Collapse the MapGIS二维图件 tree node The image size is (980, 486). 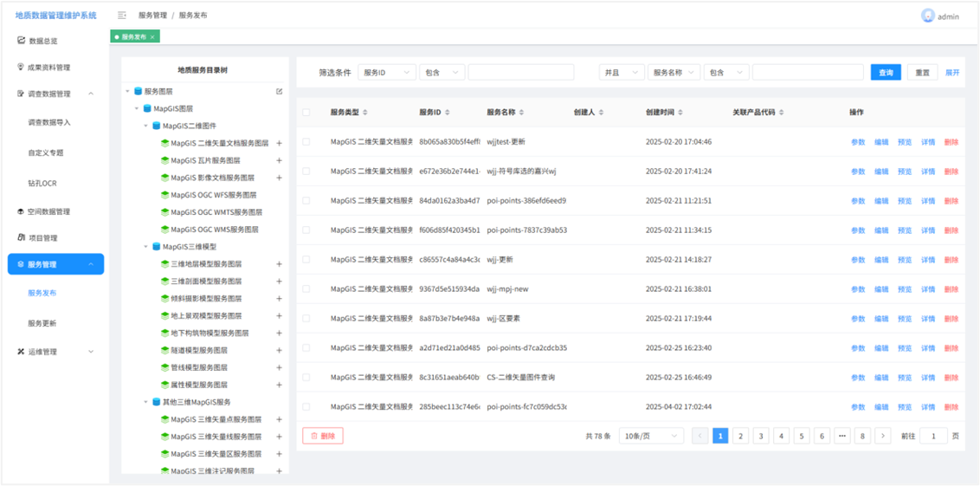[146, 126]
